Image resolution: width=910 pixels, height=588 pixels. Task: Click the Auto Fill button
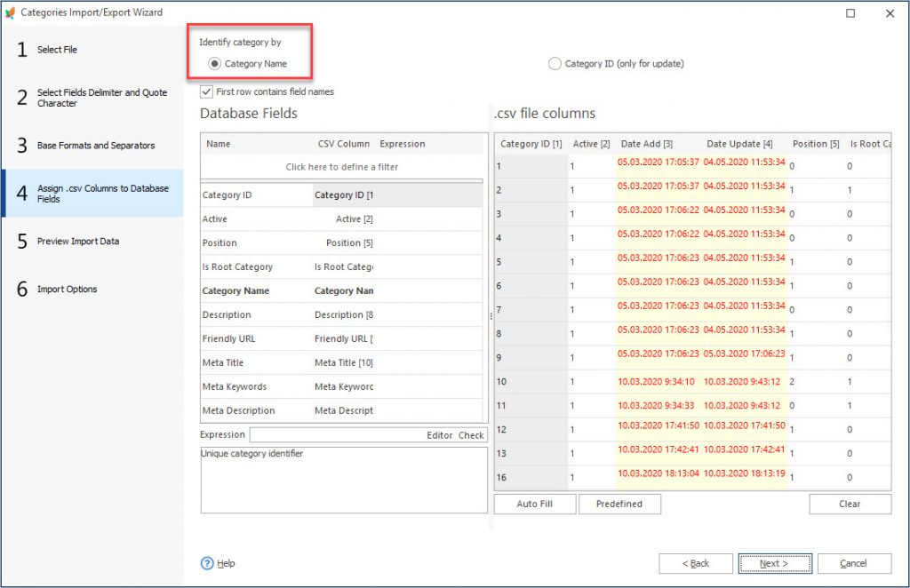click(x=534, y=503)
